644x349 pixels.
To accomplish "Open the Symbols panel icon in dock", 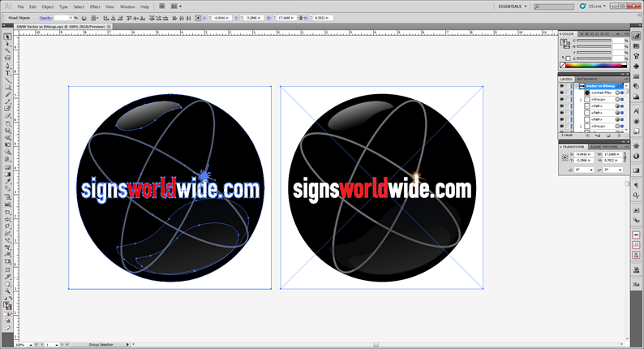I will (x=636, y=67).
